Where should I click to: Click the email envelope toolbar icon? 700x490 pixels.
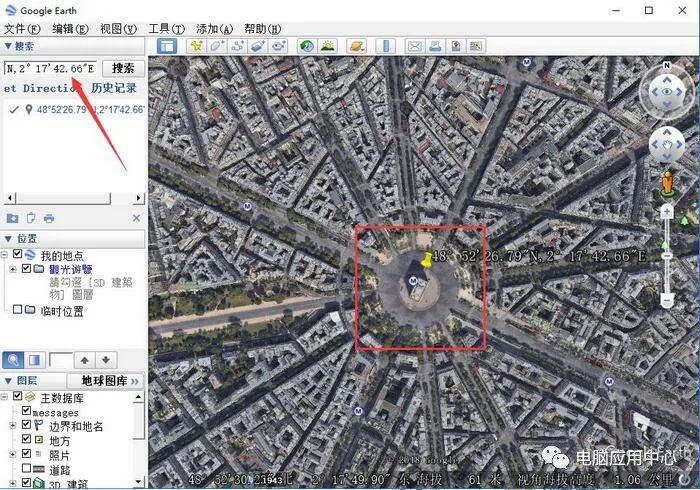pos(415,46)
